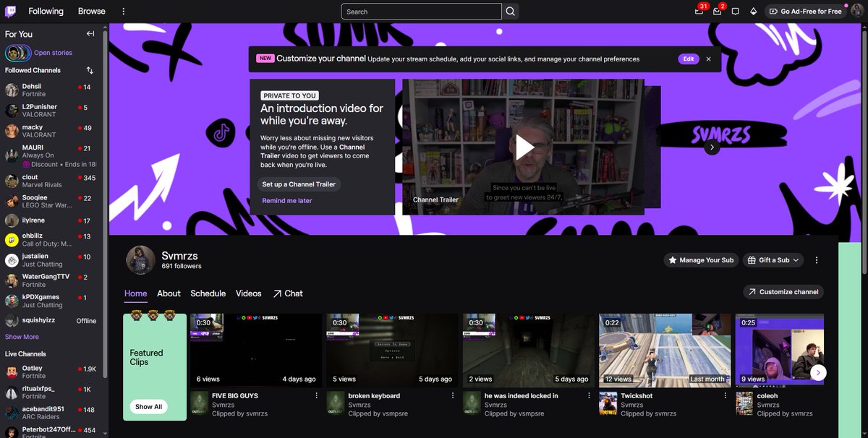Open the broken keyboard clip thumbnail
Viewport: 868px width, 438px height.
(x=392, y=351)
